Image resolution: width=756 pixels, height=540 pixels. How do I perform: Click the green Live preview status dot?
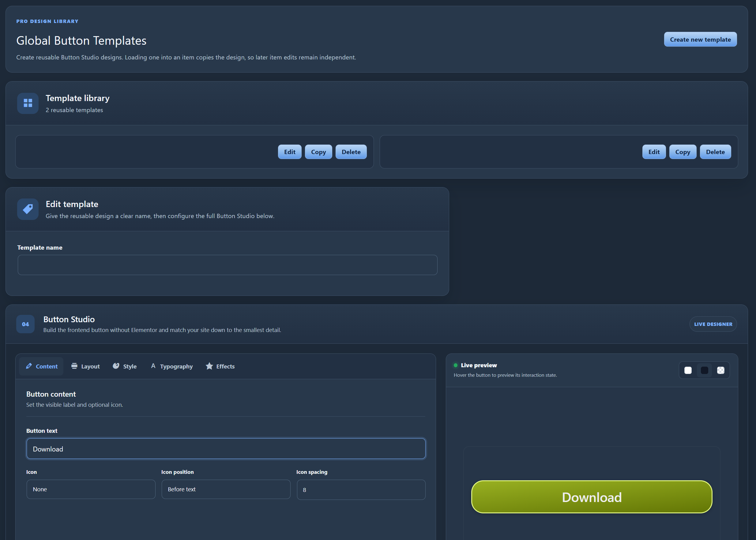pyautogui.click(x=456, y=365)
